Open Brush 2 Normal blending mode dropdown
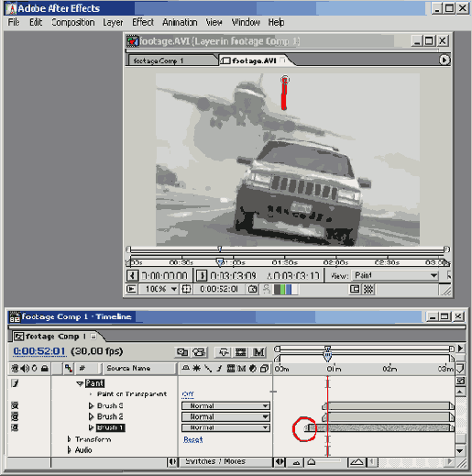The height and width of the screenshot is (476, 472). pyautogui.click(x=225, y=416)
